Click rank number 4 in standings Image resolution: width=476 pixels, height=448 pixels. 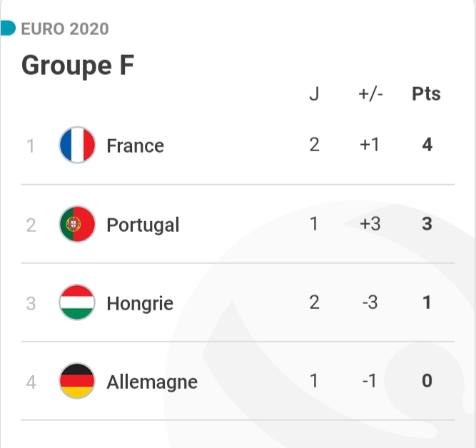pyautogui.click(x=31, y=382)
